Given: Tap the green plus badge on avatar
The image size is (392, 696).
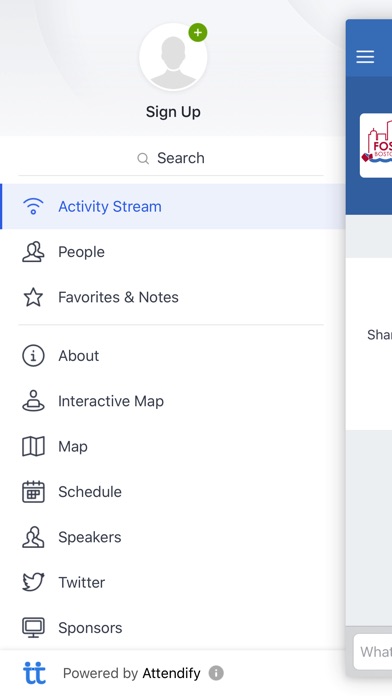Looking at the screenshot, I should coord(198,32).
